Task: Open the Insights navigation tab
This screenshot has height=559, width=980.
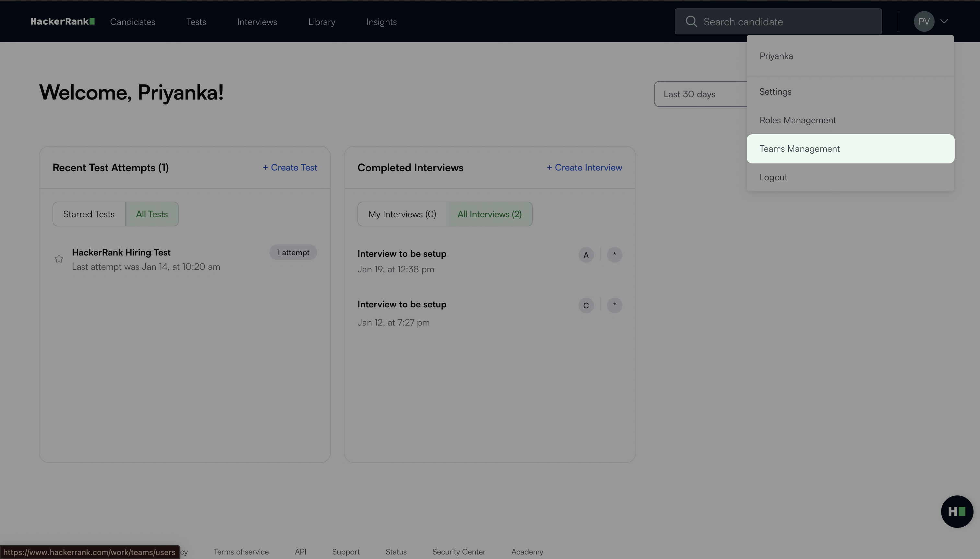Action: (381, 22)
